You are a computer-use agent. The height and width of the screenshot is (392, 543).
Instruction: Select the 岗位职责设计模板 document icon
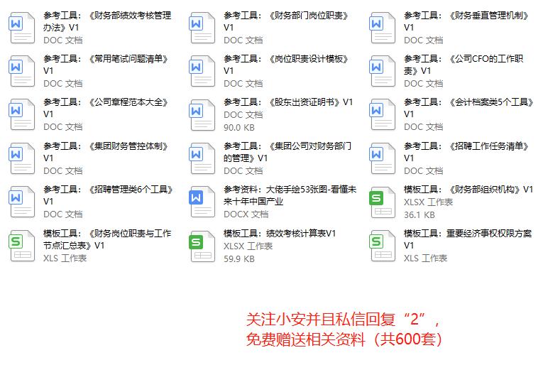[x=202, y=71]
